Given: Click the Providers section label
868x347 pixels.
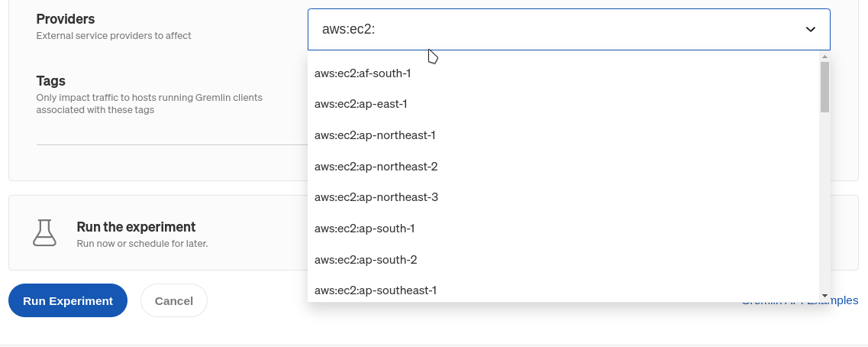Looking at the screenshot, I should point(66,19).
